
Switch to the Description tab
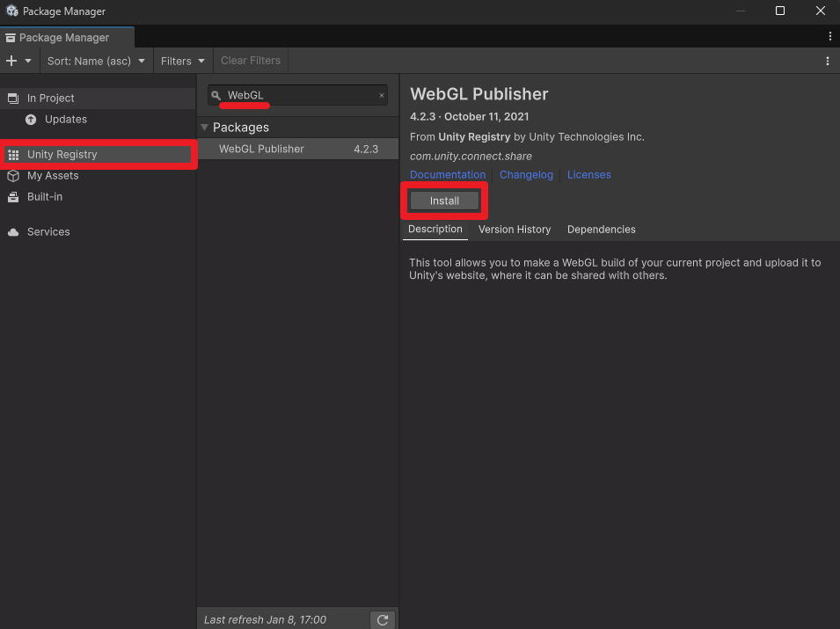point(435,229)
